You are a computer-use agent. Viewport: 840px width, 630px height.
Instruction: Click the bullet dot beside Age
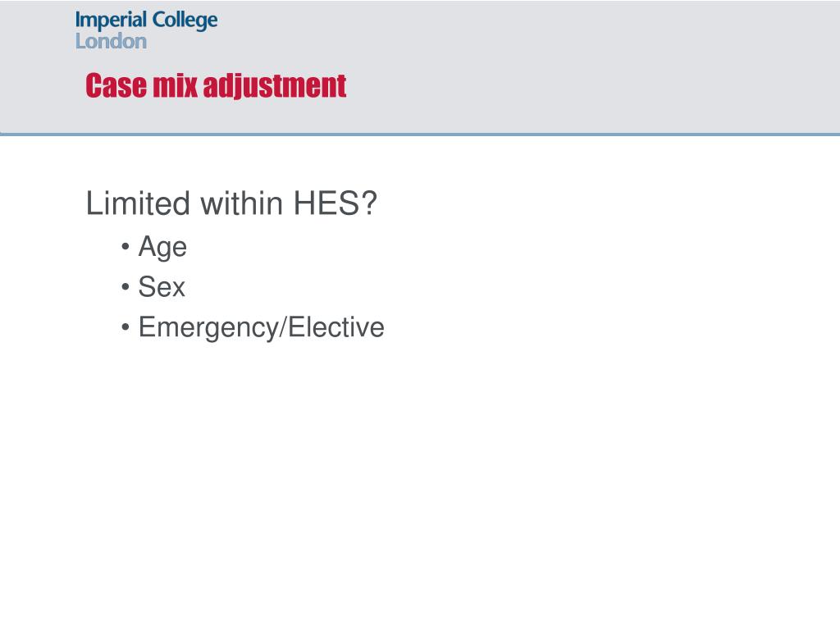tap(126, 247)
